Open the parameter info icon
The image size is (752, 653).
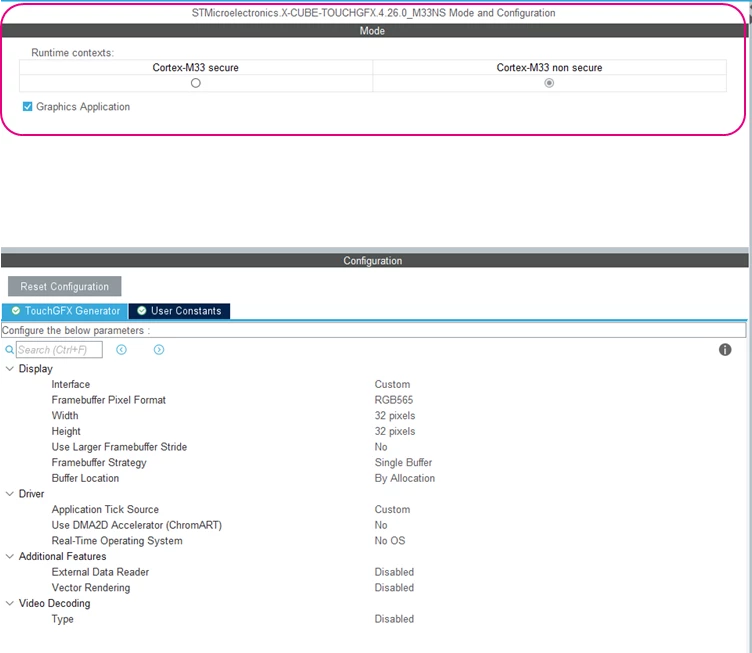(x=725, y=350)
